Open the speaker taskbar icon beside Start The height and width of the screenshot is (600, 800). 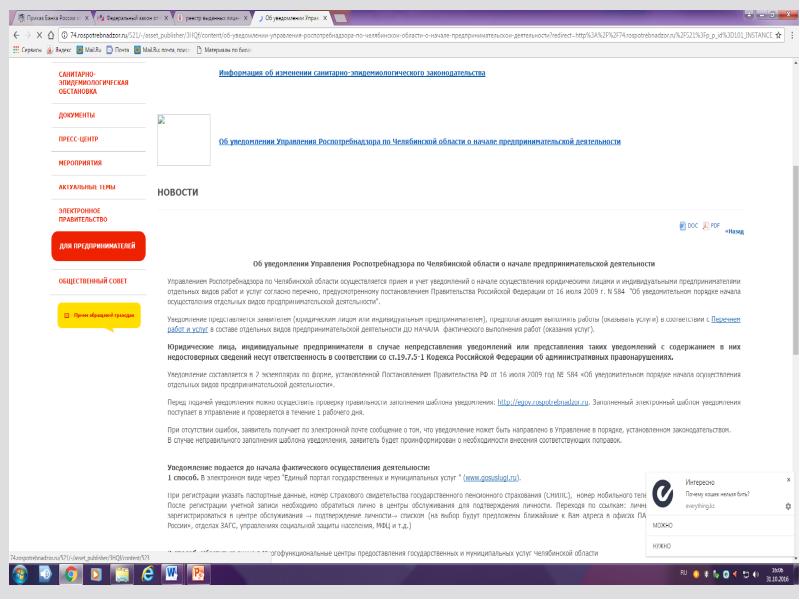tap(45, 574)
